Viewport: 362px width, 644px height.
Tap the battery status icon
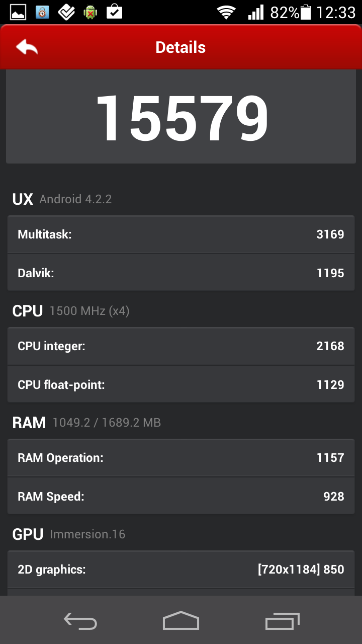(x=305, y=12)
